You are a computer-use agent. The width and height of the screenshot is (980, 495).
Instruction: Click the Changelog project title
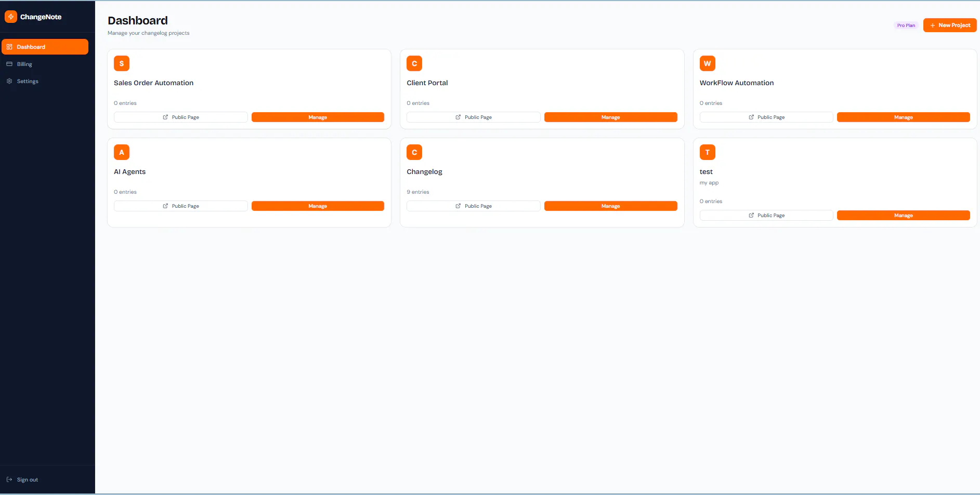tap(424, 172)
